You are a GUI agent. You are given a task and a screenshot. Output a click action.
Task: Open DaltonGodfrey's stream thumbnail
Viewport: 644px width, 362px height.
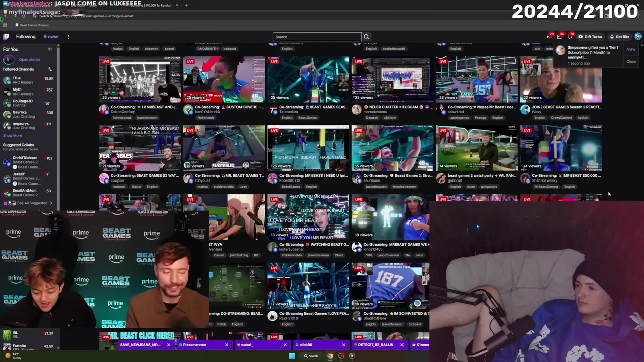point(140,79)
